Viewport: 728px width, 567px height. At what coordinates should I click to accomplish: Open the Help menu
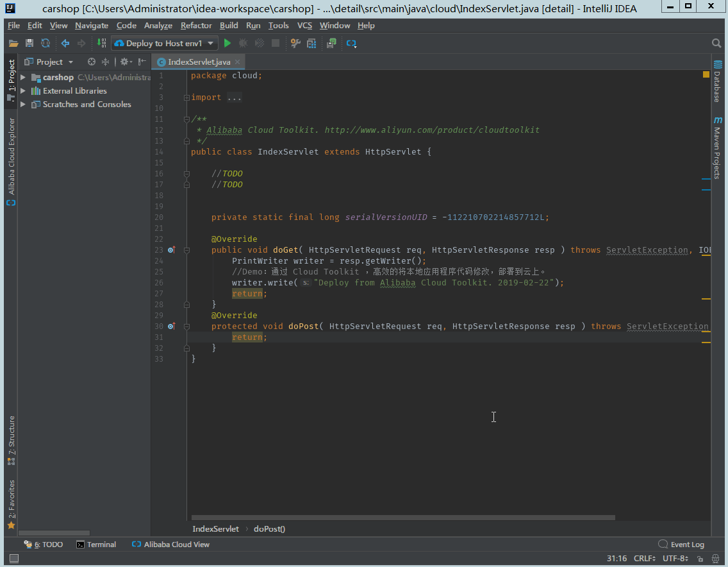pos(366,26)
